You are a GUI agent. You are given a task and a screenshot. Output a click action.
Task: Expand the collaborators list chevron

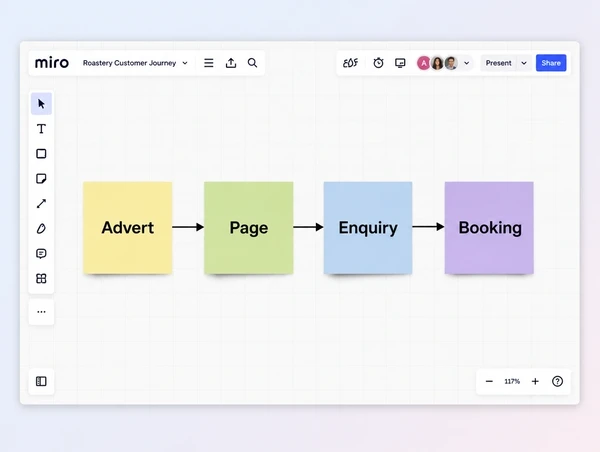tap(466, 63)
